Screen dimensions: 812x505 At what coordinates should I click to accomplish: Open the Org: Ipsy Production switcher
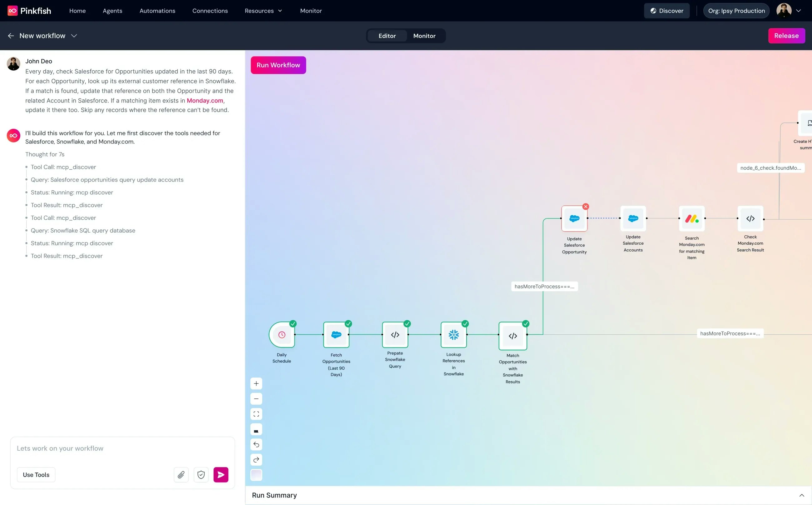[x=736, y=10]
